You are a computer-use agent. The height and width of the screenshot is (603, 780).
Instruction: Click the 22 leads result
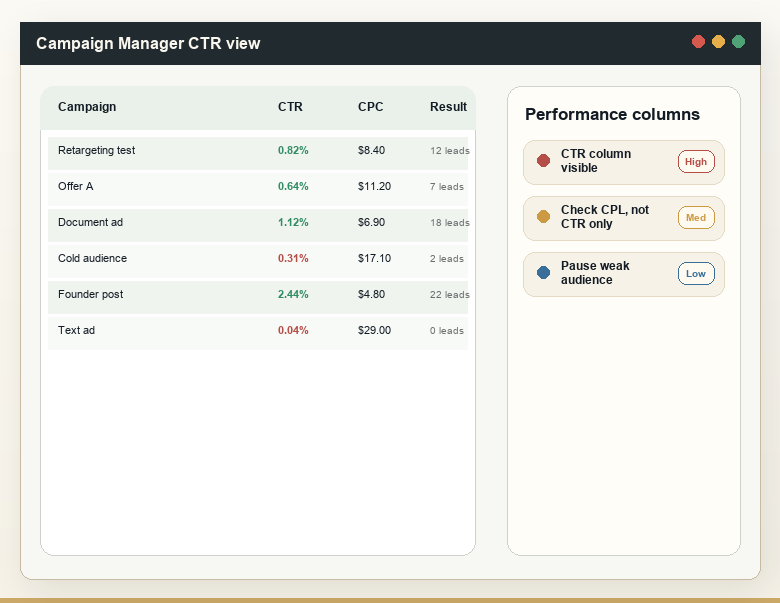[x=450, y=295]
